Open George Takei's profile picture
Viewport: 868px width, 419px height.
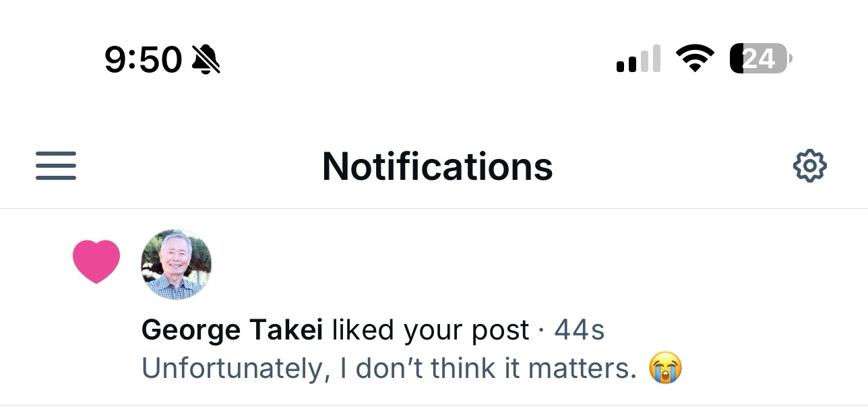coord(176,264)
